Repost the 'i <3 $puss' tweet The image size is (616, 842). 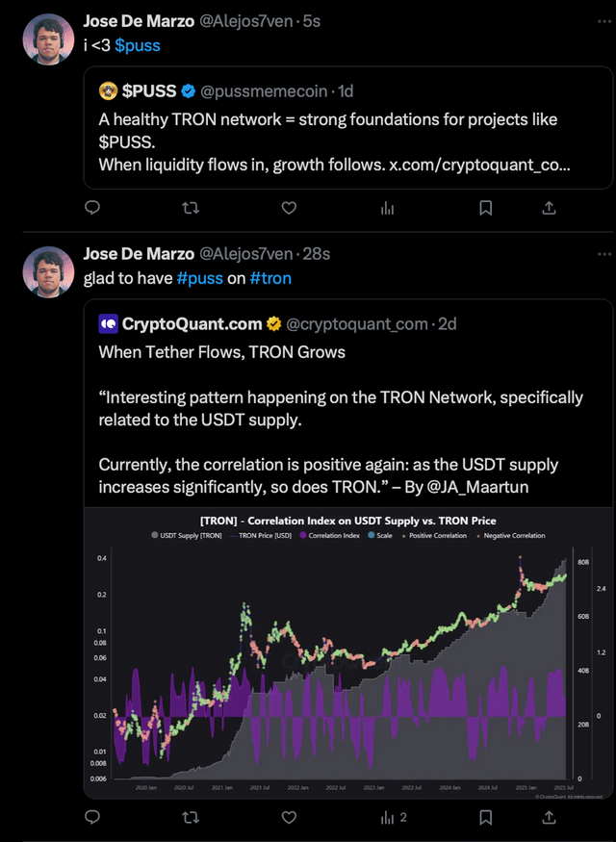click(191, 208)
